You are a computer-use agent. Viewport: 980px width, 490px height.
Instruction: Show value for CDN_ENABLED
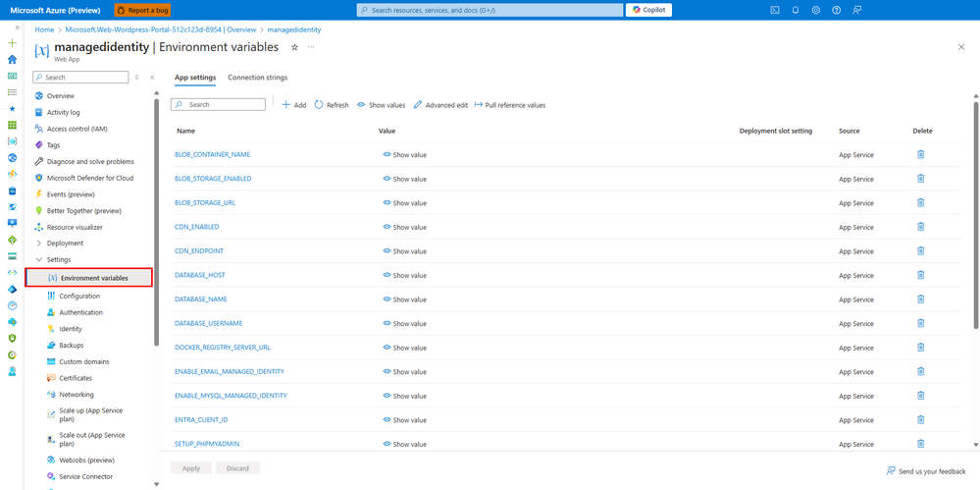[405, 227]
